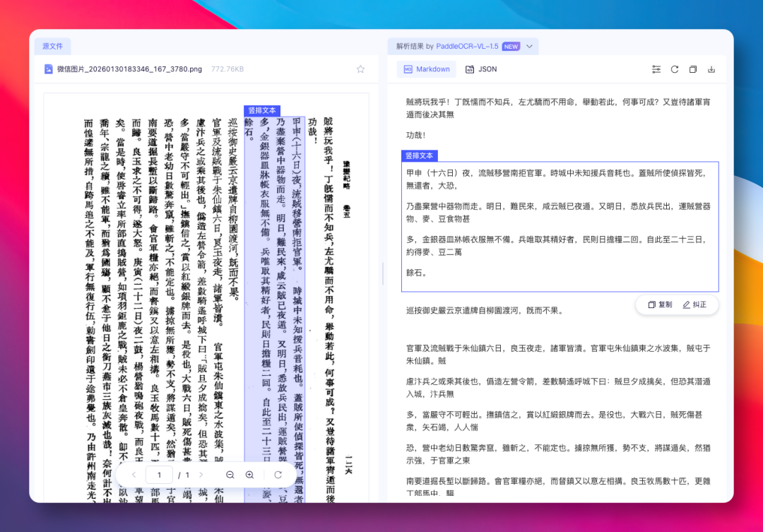This screenshot has height=532, width=763.
Task: Click the 竖排文本 label on source image
Action: [262, 110]
